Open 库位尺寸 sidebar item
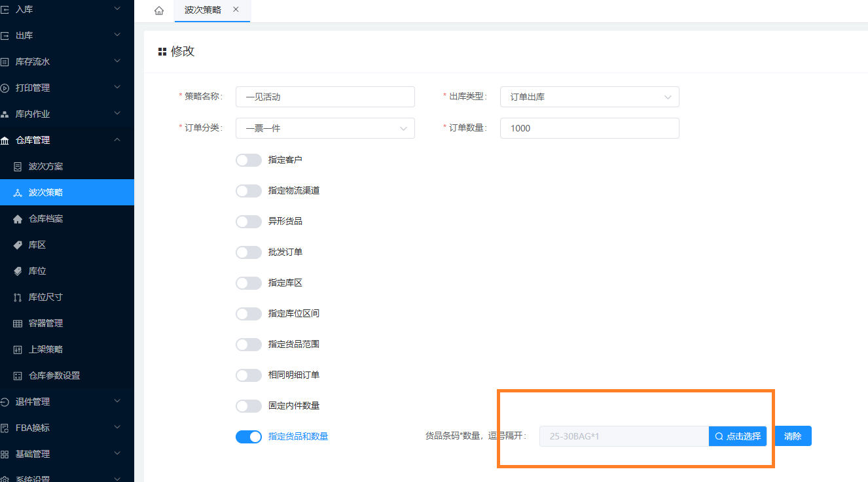 pyautogui.click(x=46, y=297)
